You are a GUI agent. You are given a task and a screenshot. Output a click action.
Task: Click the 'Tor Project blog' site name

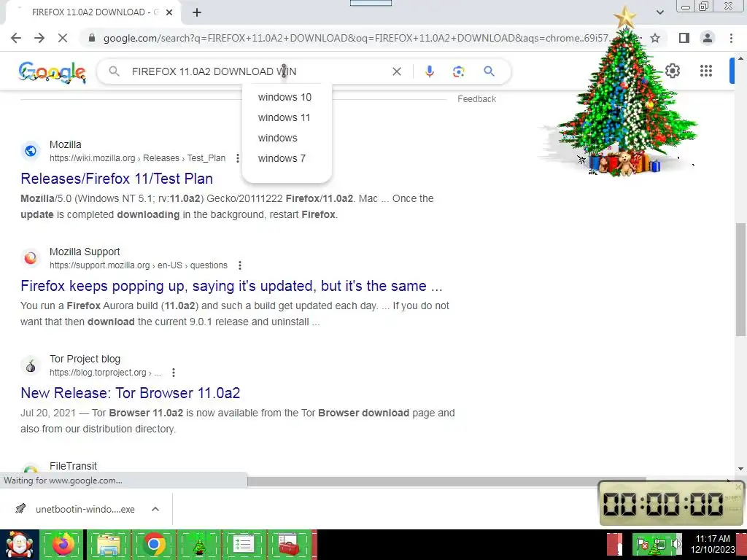(85, 359)
